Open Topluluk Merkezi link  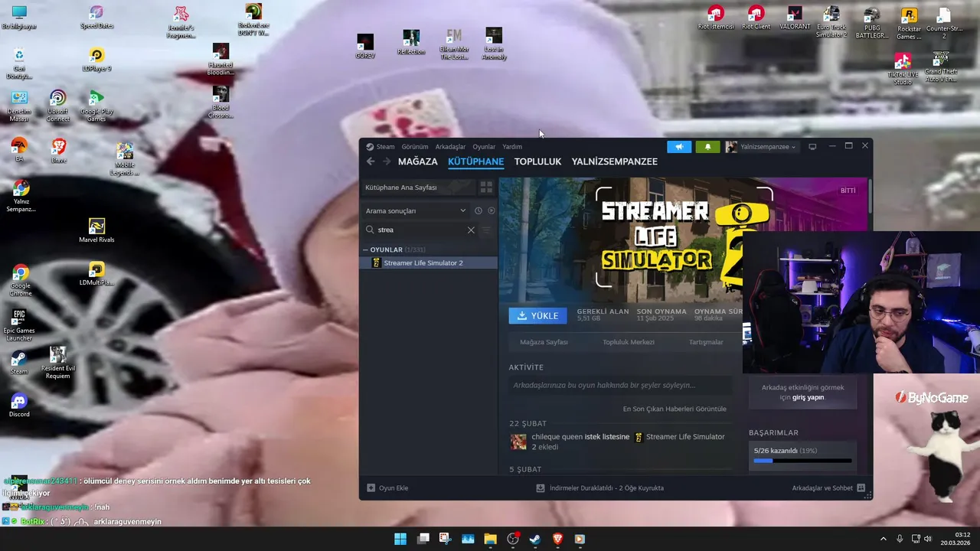click(628, 342)
